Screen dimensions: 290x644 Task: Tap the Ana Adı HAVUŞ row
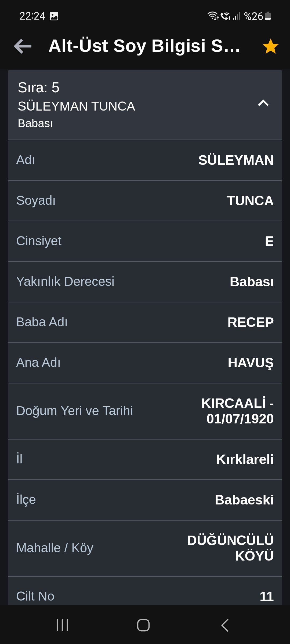[145, 363]
